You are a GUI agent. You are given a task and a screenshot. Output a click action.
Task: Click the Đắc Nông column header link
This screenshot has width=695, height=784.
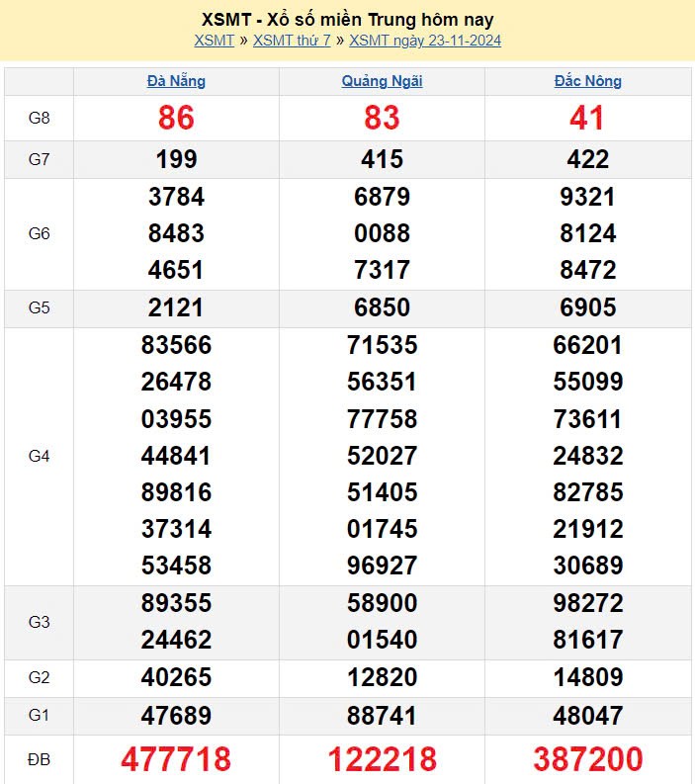click(x=587, y=81)
